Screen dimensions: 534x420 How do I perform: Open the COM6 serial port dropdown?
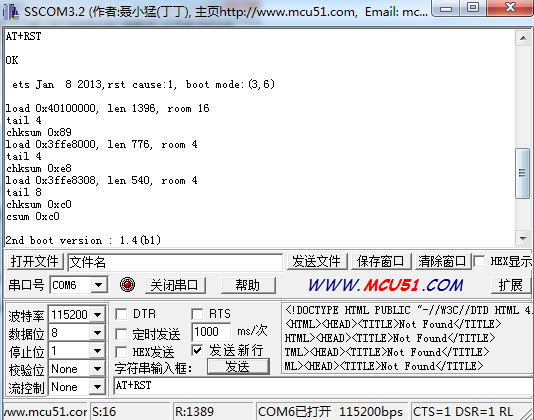(99, 284)
